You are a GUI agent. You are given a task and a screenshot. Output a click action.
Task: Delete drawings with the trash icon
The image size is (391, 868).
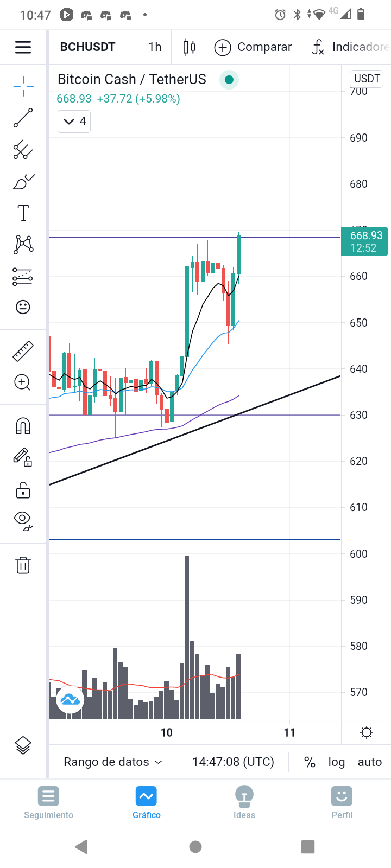[23, 565]
